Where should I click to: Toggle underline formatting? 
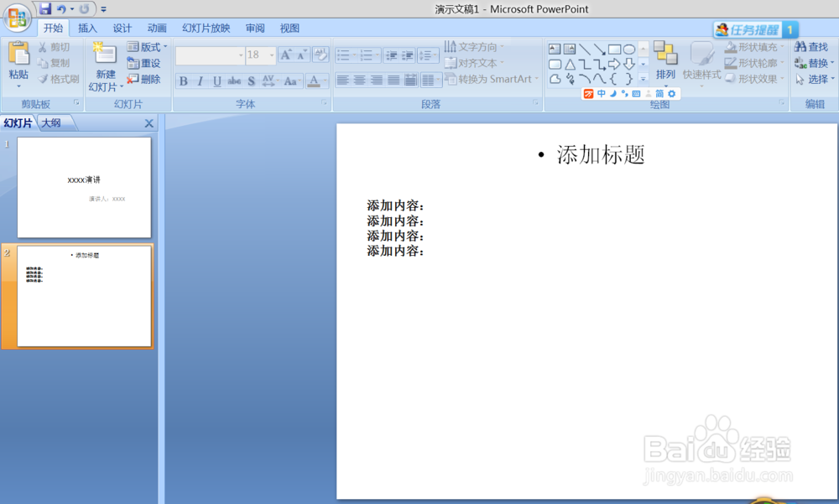[216, 81]
